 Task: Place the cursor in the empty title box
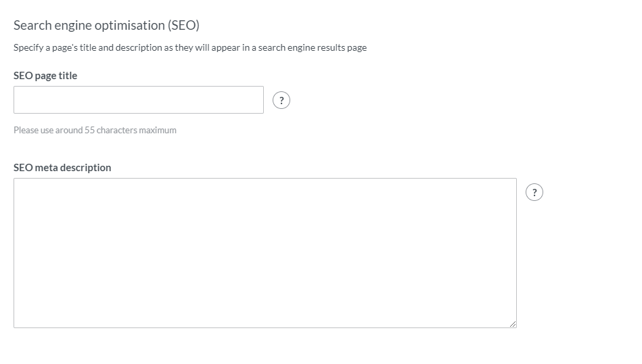[139, 99]
